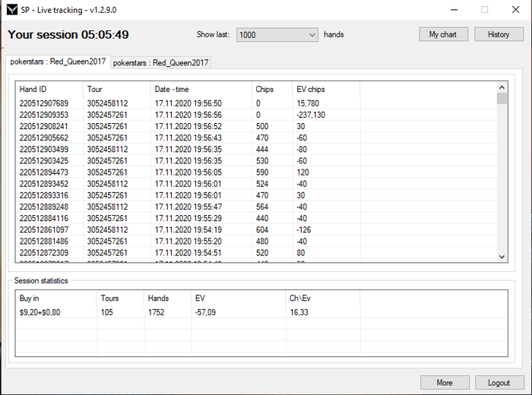Sort by the Date - time column header

pos(201,89)
